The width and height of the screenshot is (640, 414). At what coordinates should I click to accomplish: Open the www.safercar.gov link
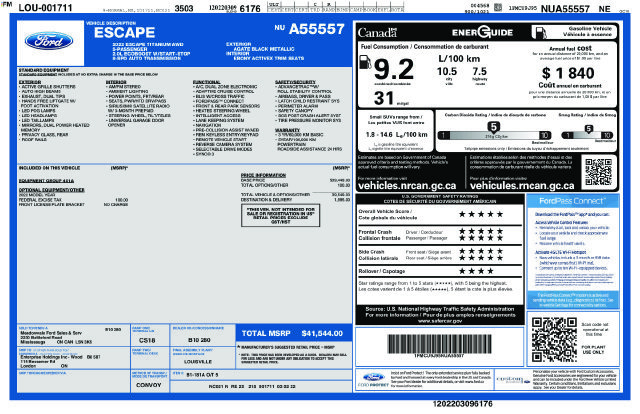pyautogui.click(x=440, y=321)
